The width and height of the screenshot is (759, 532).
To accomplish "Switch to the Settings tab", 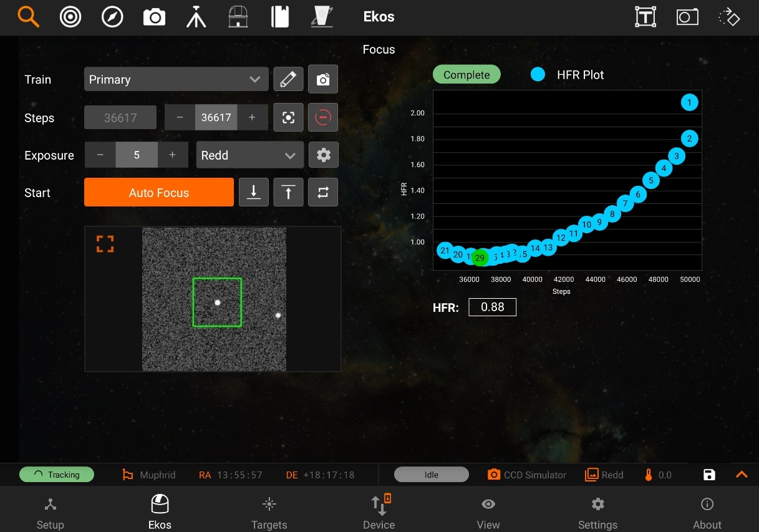I will pos(597,513).
